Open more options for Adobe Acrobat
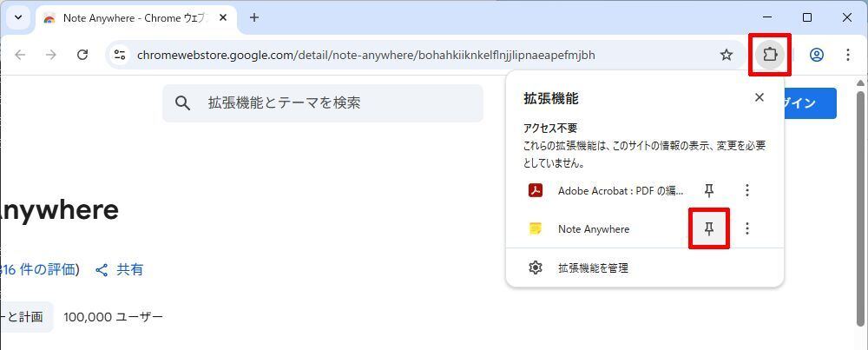This screenshot has height=350, width=868. (747, 190)
